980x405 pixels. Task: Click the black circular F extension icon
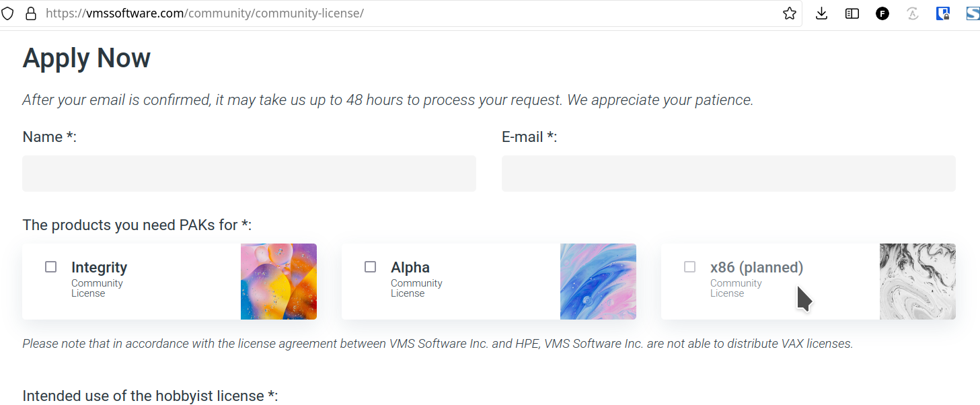click(882, 13)
